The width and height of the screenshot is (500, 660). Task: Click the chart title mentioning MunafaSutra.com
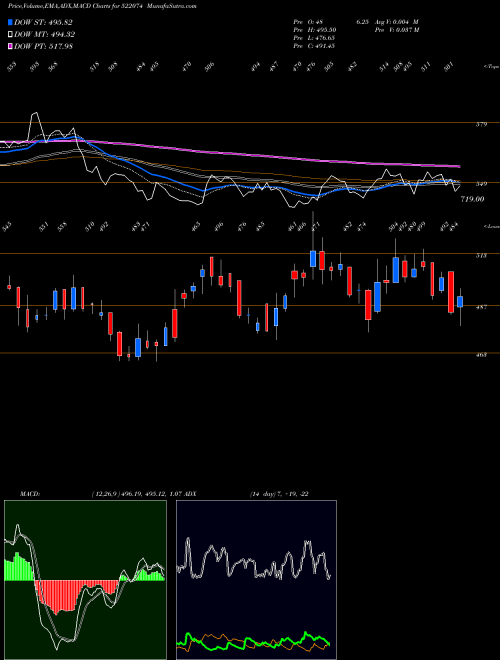pos(103,6)
